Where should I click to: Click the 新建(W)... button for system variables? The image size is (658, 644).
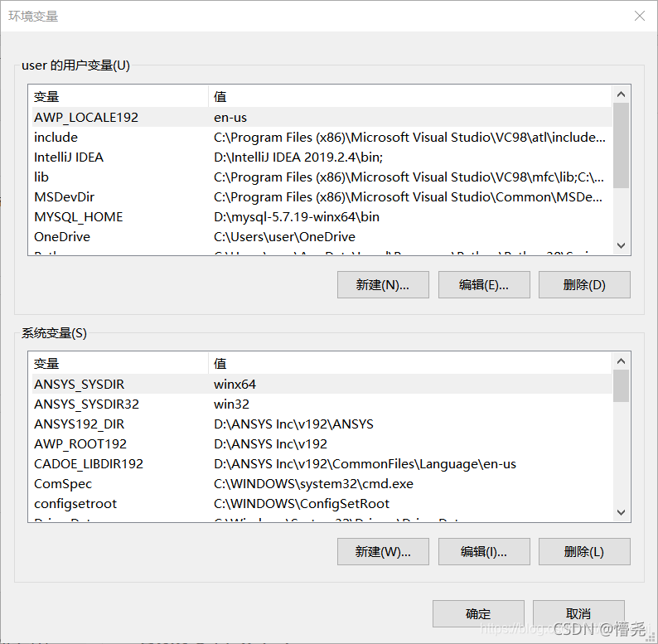[x=383, y=552]
